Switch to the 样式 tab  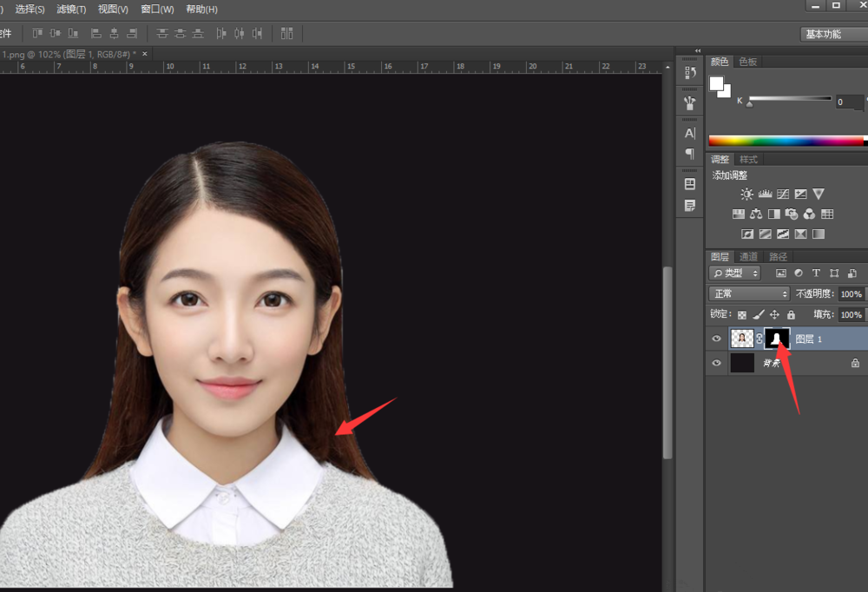(748, 160)
